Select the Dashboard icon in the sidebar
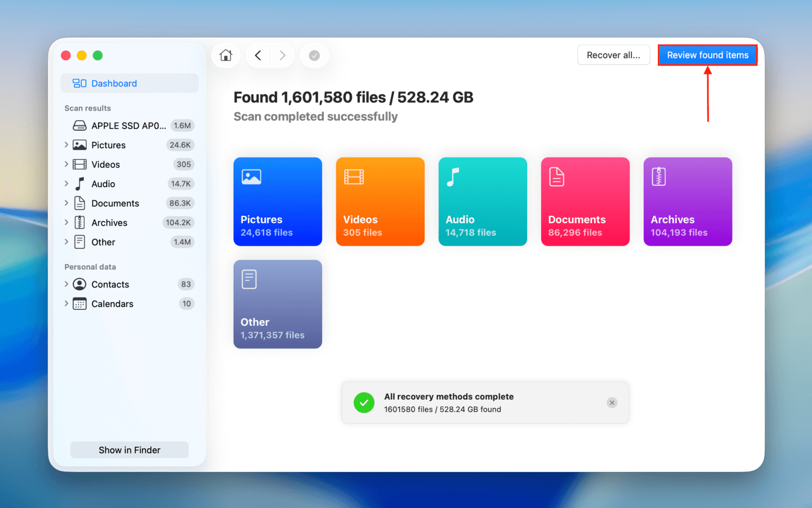 [x=78, y=83]
